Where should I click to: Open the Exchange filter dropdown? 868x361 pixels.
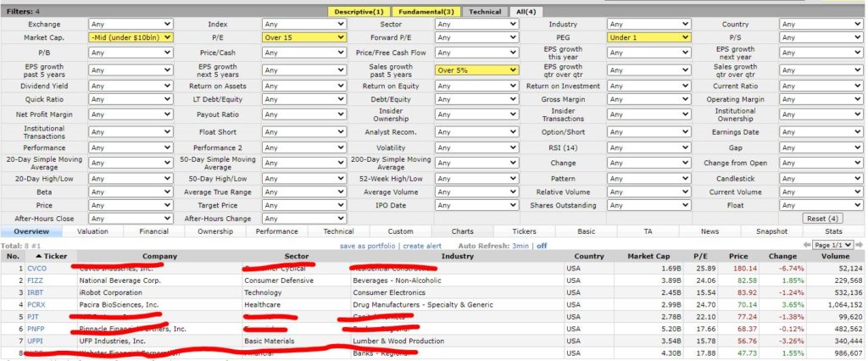coord(131,25)
